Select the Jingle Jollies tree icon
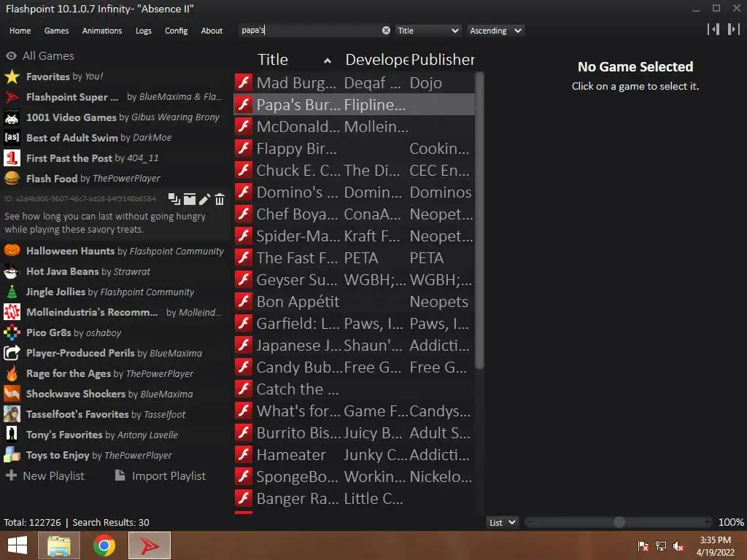The height and width of the screenshot is (560, 747). 12,292
